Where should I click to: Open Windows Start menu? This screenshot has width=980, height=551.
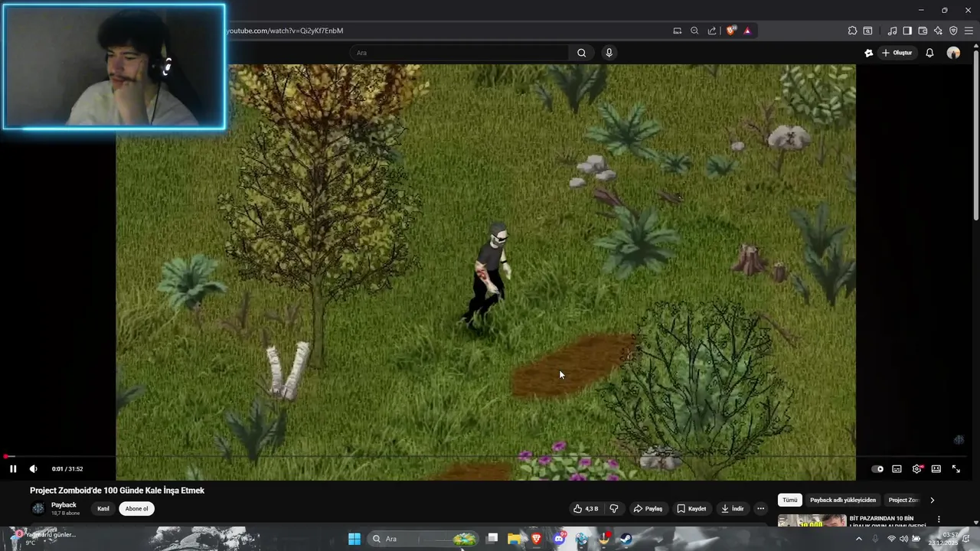point(354,539)
